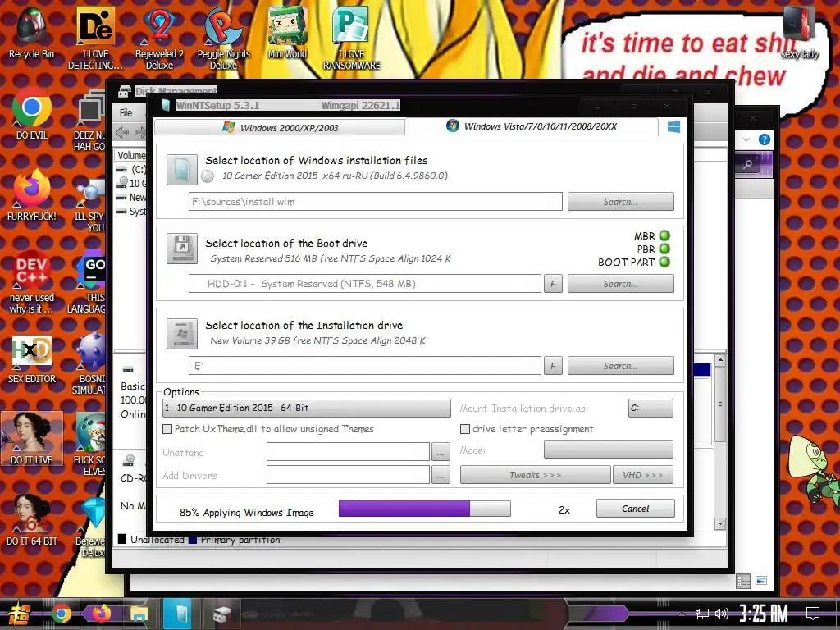Open the Mode dropdown
This screenshot has height=630, width=840.
pos(608,450)
